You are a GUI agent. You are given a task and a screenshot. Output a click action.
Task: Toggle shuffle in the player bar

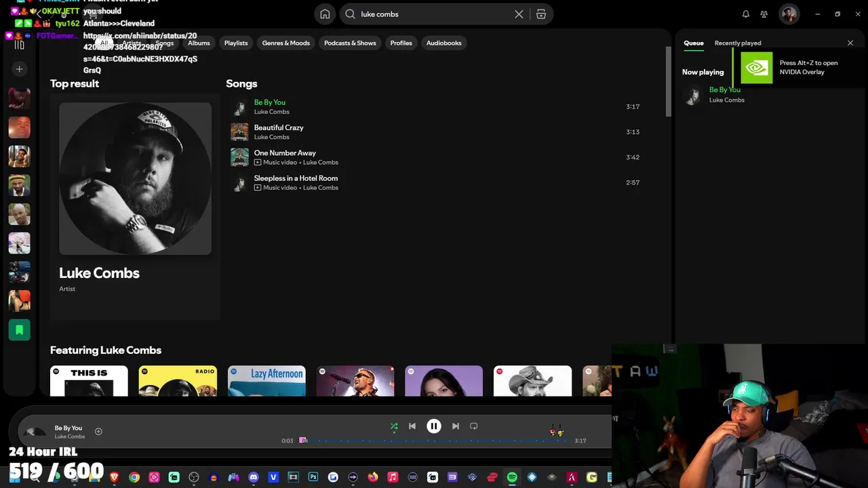click(394, 426)
